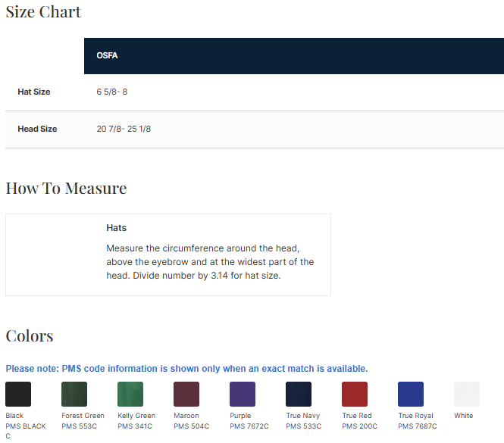Click the 6 5/8- 8 hat size value

(112, 92)
